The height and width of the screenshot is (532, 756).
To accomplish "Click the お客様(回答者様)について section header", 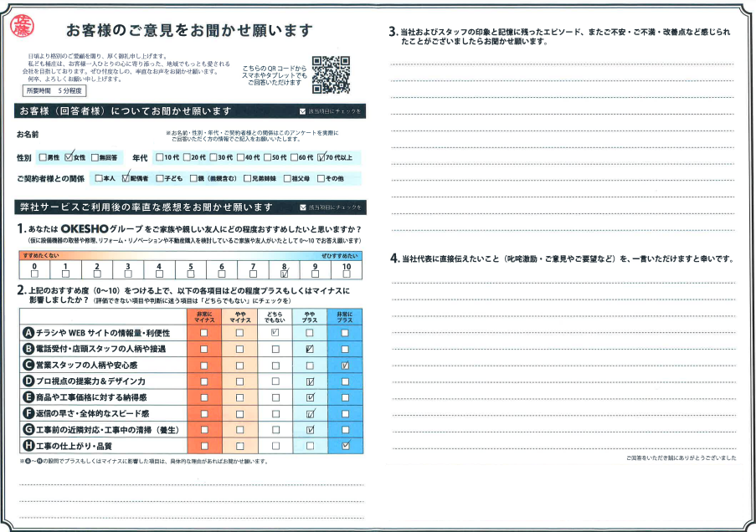I will click(x=124, y=111).
